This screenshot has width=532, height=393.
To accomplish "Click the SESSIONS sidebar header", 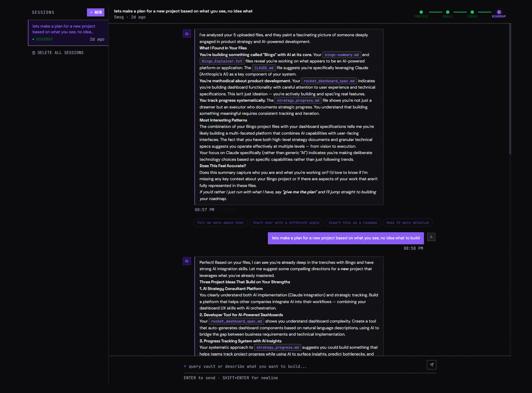I will click(x=43, y=12).
